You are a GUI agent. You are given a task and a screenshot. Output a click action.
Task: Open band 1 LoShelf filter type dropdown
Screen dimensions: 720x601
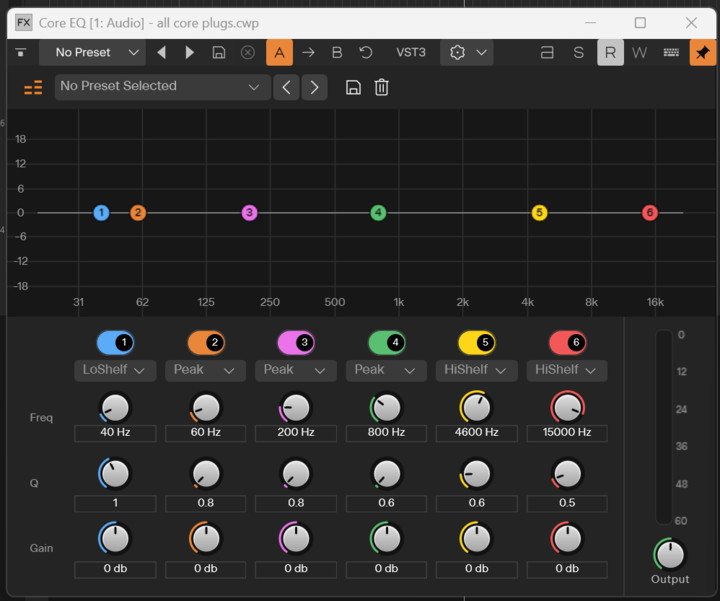tap(115, 371)
